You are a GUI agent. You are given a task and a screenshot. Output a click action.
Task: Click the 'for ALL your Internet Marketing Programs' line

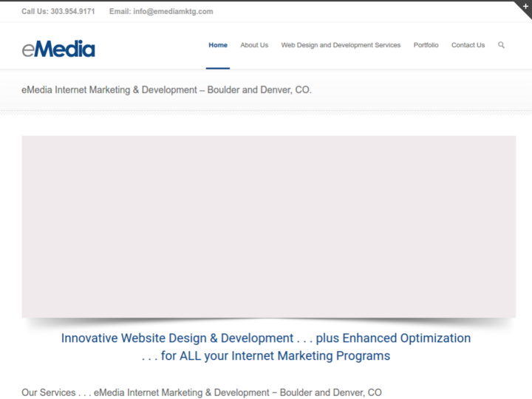click(x=265, y=356)
